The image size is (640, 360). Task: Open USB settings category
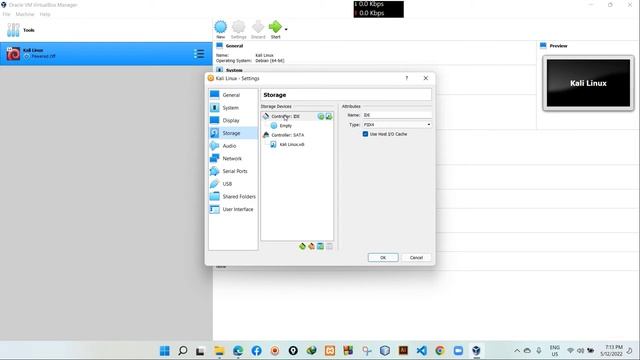pos(233,184)
